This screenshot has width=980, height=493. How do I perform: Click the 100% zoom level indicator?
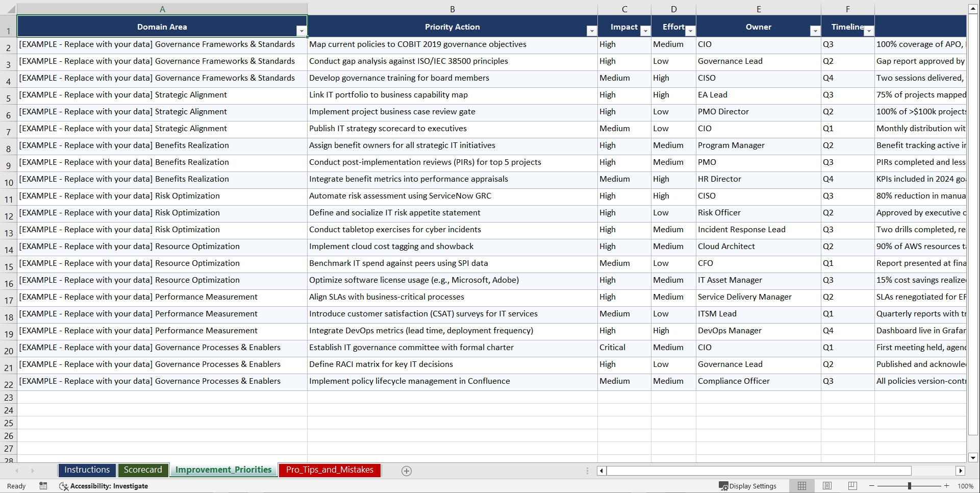point(966,486)
